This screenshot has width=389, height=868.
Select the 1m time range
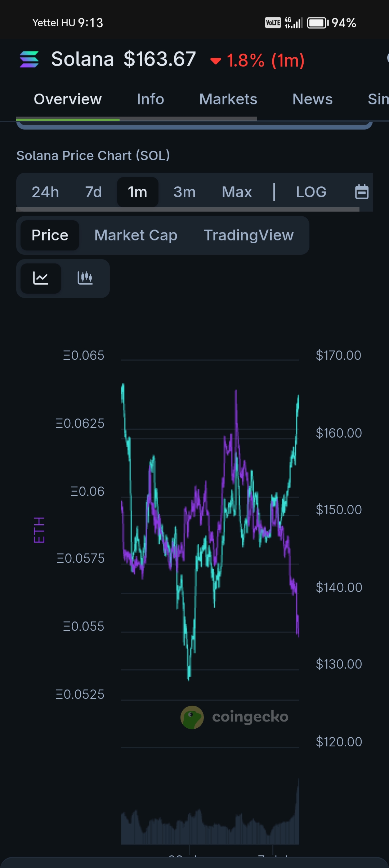point(138,192)
